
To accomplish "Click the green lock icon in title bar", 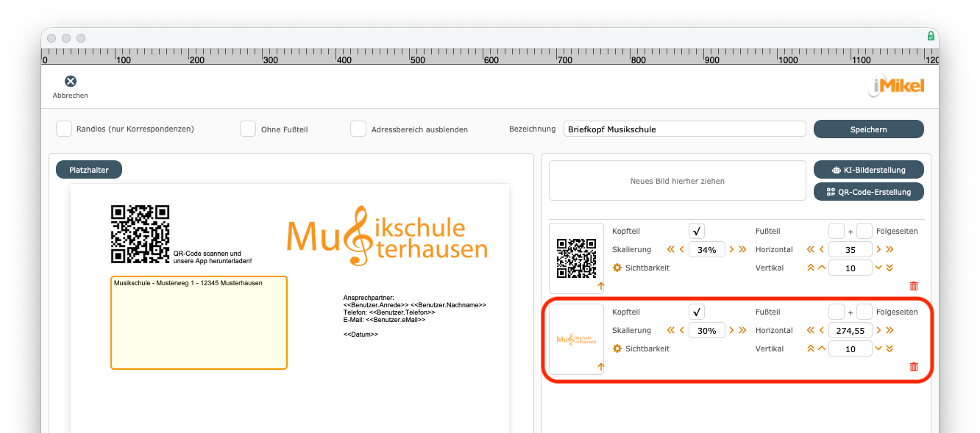I will click(x=931, y=36).
